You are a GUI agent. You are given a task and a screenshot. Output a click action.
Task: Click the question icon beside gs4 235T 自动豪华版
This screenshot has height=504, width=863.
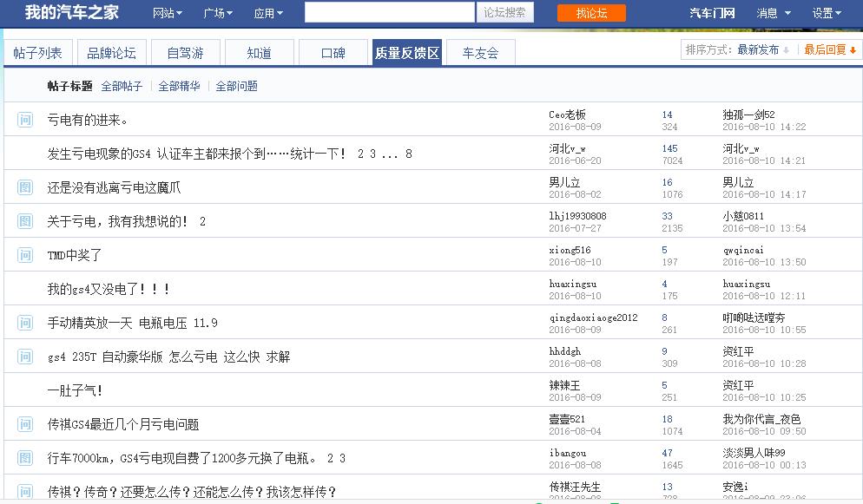pos(25,357)
